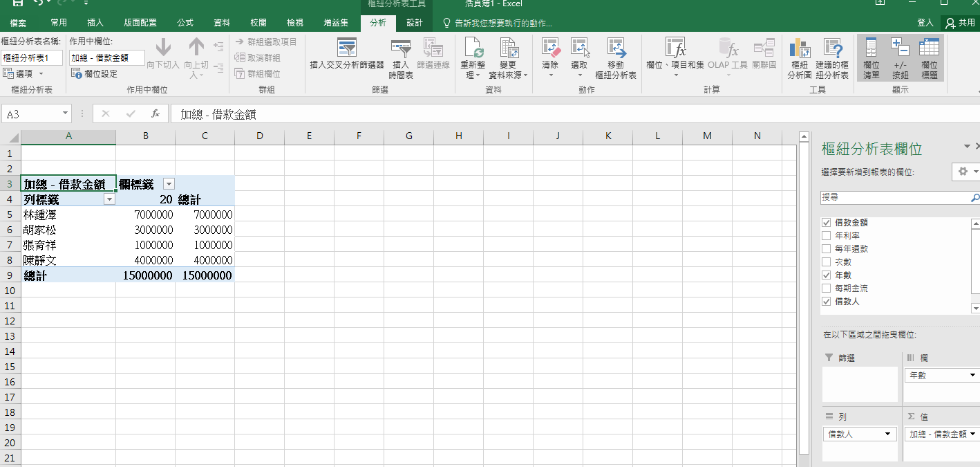Open the field pane task options arrow
980x467 pixels.
967,147
